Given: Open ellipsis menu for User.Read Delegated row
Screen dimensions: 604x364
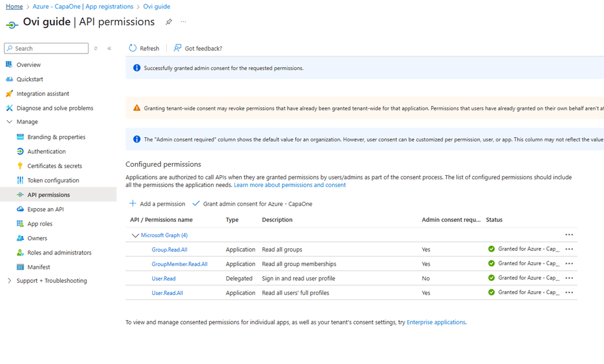Looking at the screenshot, I should 569,278.
